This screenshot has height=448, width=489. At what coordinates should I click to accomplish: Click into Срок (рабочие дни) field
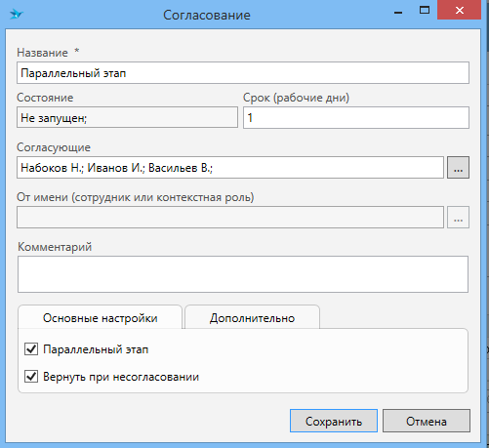[356, 117]
